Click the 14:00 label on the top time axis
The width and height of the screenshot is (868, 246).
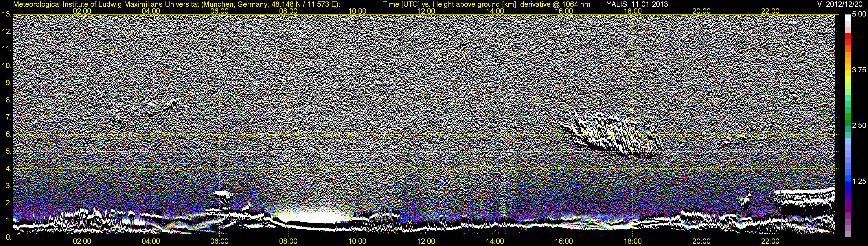495,11
